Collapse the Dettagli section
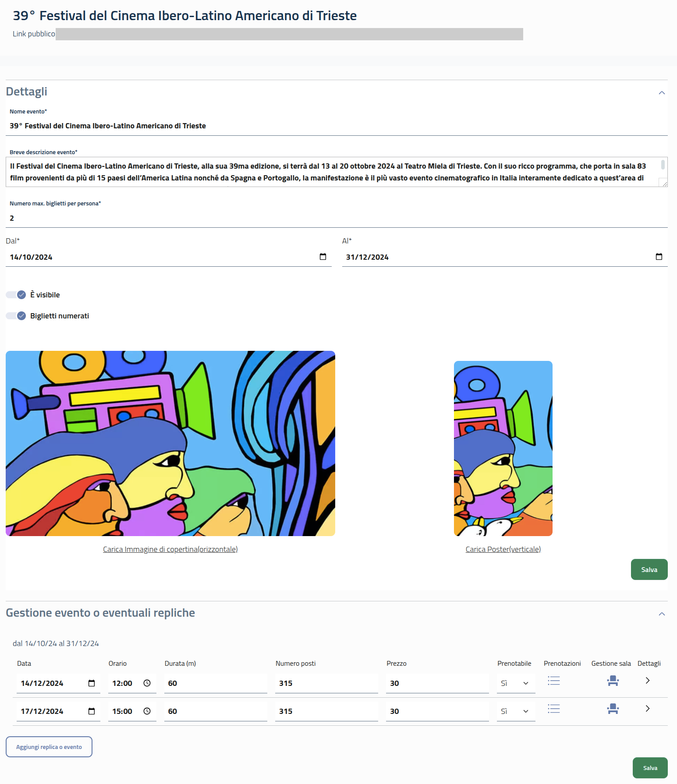The height and width of the screenshot is (784, 677). (662, 93)
